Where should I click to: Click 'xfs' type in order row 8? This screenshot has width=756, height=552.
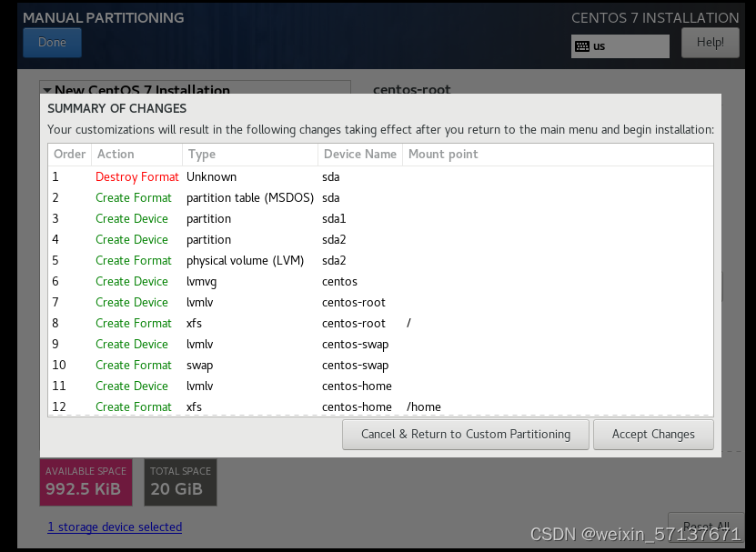click(195, 324)
